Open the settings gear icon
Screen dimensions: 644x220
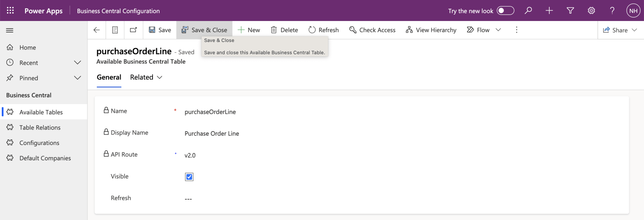coord(591,11)
